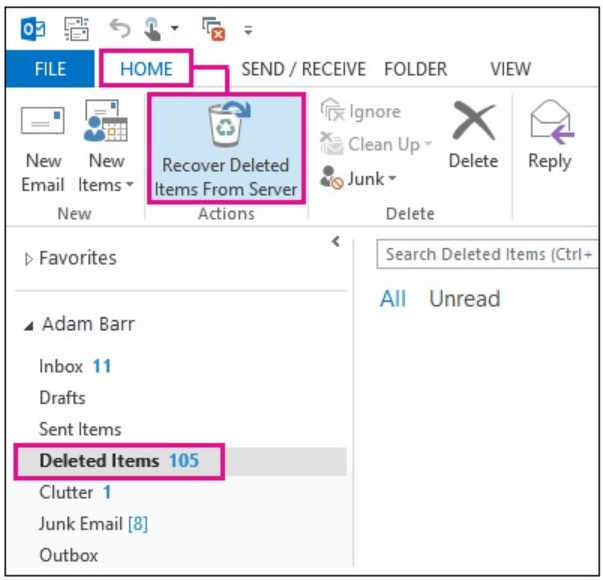Click the Search Deleted Items box
The height and width of the screenshot is (580, 603).
[487, 254]
